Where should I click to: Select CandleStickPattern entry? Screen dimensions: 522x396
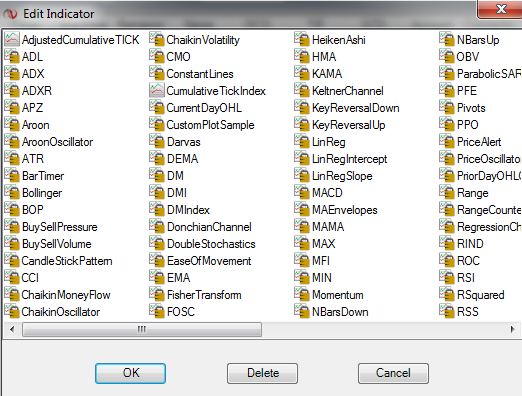point(67,261)
